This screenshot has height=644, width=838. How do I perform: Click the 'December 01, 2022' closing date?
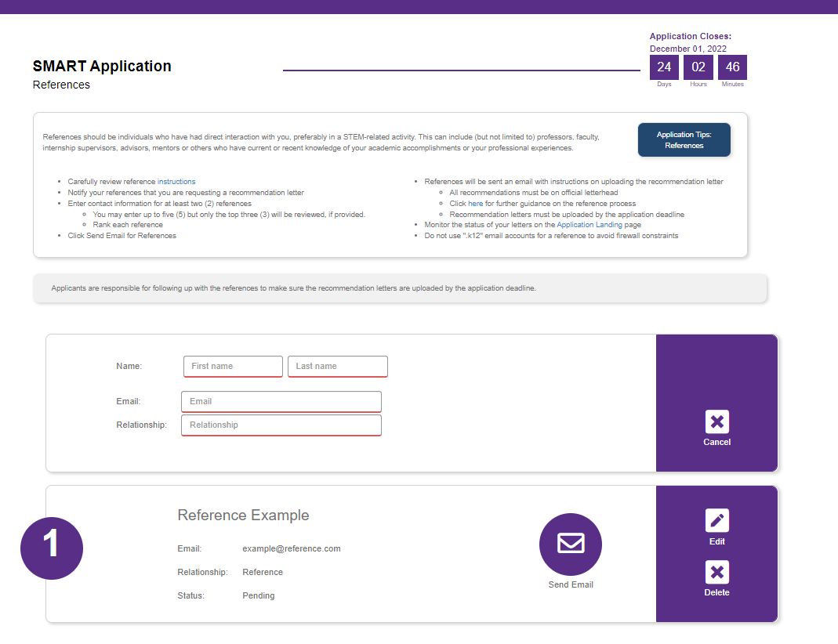687,49
